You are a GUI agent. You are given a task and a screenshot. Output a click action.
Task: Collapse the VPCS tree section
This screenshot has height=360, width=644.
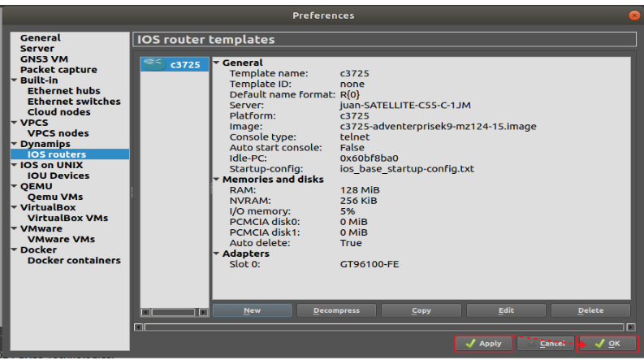point(15,123)
